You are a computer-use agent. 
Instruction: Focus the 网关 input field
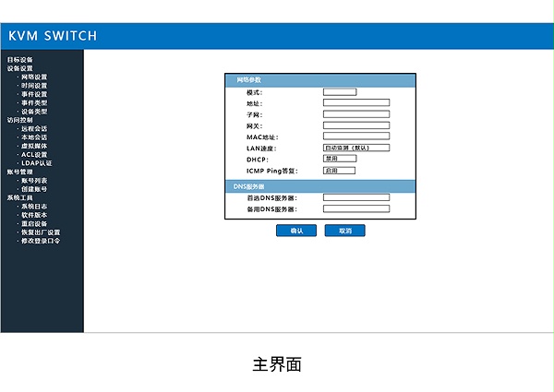(x=356, y=125)
